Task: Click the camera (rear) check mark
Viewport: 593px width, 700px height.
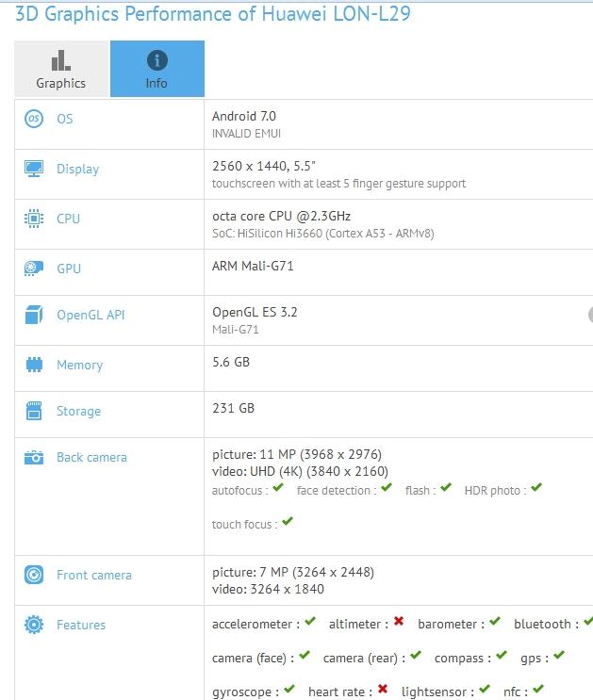Action: pos(416,655)
